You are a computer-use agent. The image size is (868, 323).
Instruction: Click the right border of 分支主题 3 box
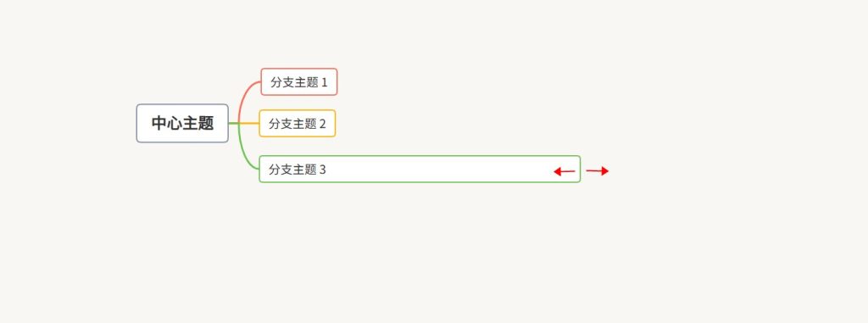[580, 169]
